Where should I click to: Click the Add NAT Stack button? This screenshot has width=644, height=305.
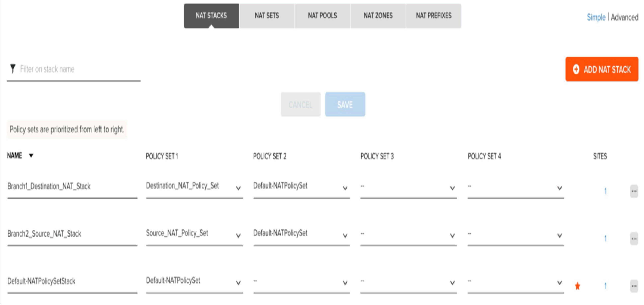602,69
